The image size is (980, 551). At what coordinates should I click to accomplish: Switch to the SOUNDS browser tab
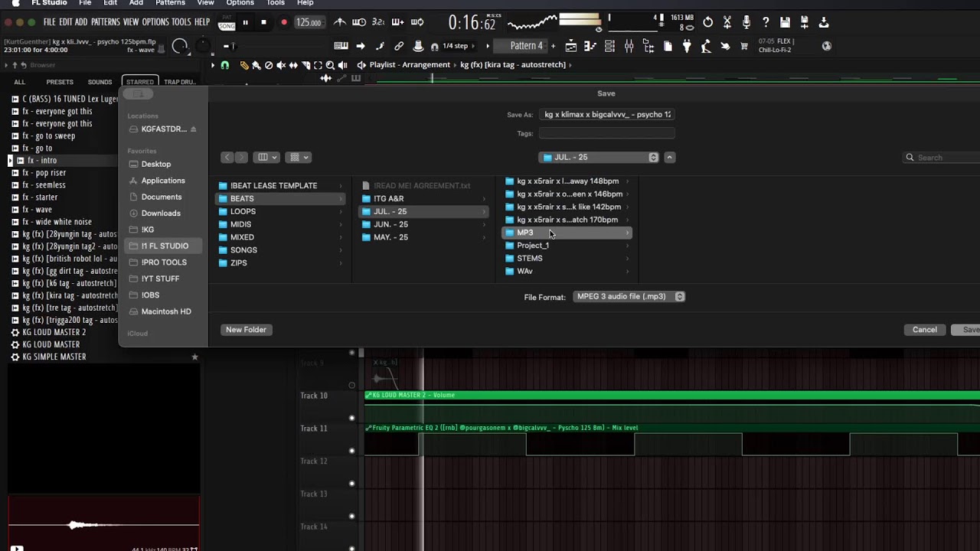click(100, 82)
